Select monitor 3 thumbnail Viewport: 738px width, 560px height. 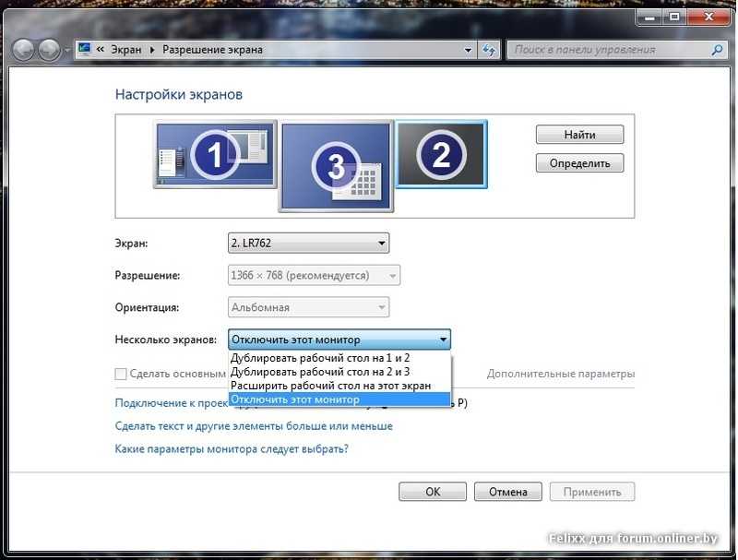[x=336, y=166]
